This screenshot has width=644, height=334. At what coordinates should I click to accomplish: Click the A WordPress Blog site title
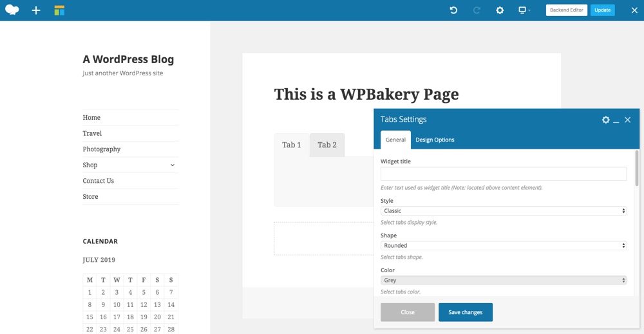[128, 59]
